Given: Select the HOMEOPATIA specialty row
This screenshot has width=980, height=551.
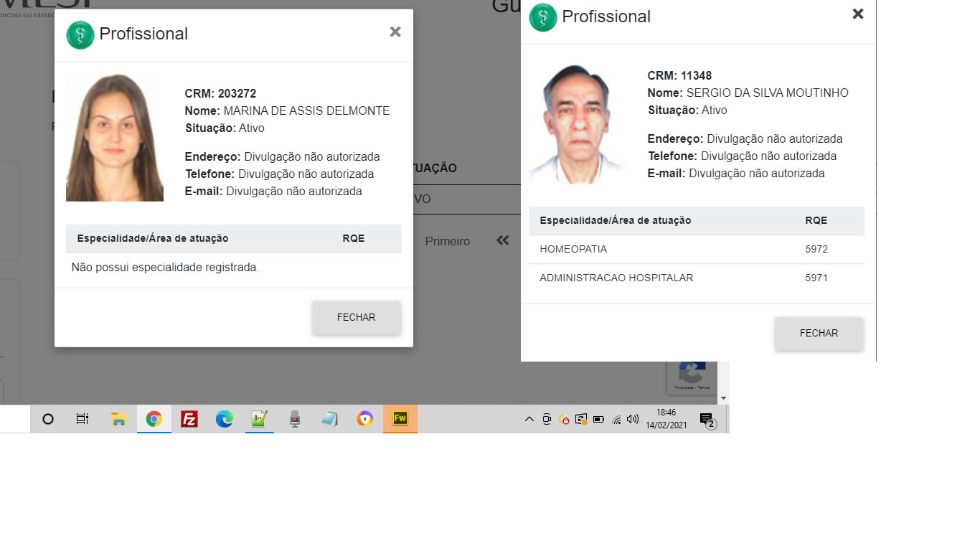Looking at the screenshot, I should pos(696,250).
